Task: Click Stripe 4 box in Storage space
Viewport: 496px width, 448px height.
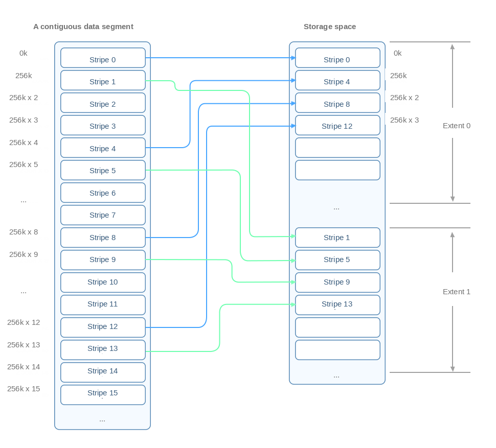Action: tap(337, 80)
